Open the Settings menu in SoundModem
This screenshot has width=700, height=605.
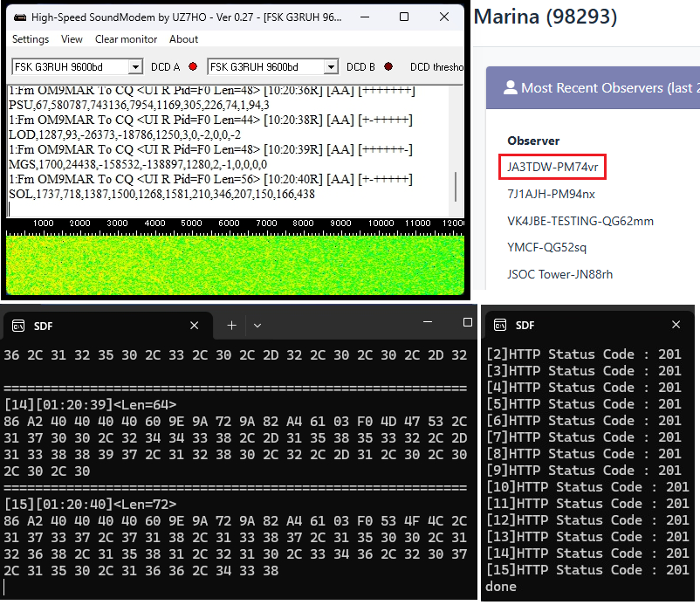[31, 39]
